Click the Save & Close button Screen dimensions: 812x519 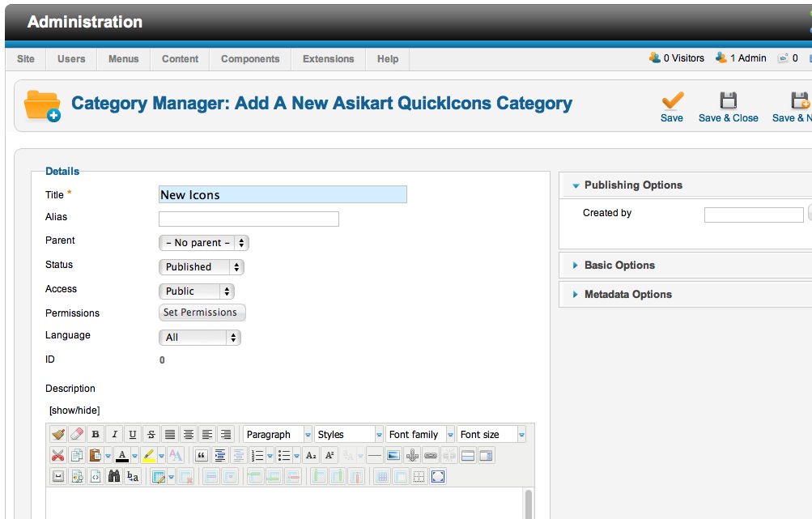click(x=728, y=107)
